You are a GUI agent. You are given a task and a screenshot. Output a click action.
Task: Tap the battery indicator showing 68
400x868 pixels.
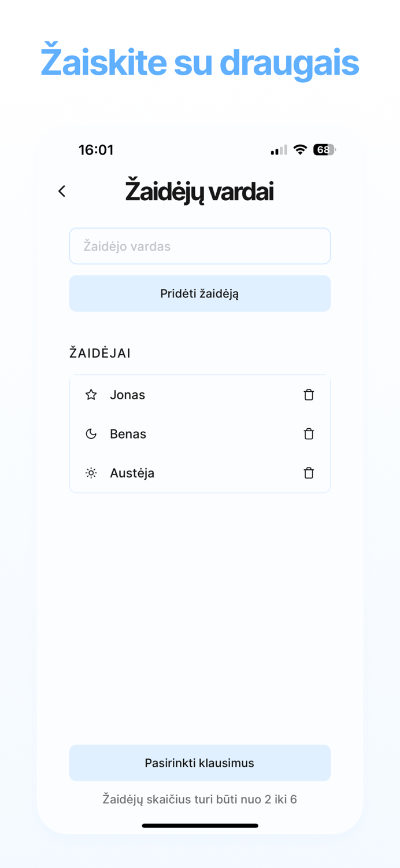324,149
